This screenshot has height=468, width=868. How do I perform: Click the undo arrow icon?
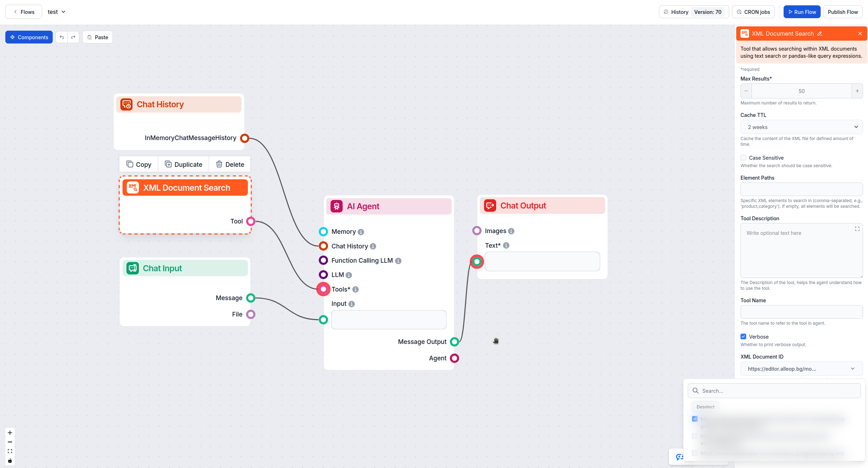[x=62, y=37]
